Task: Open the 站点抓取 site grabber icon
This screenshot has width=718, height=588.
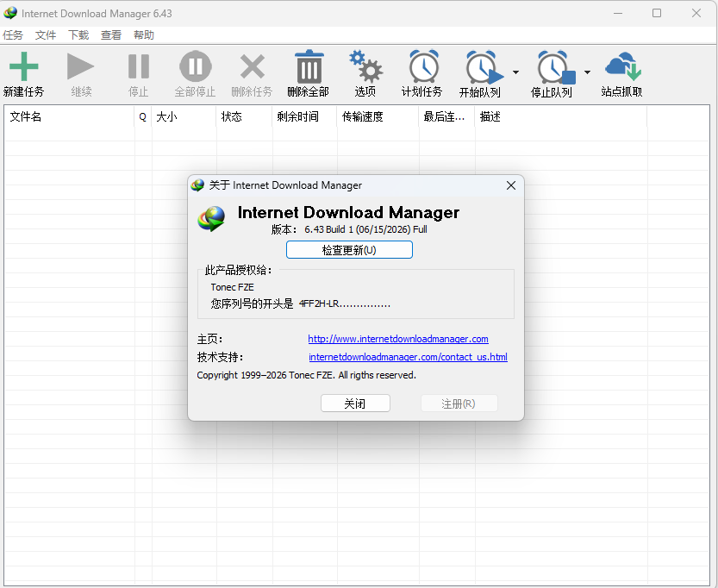Action: (622, 66)
